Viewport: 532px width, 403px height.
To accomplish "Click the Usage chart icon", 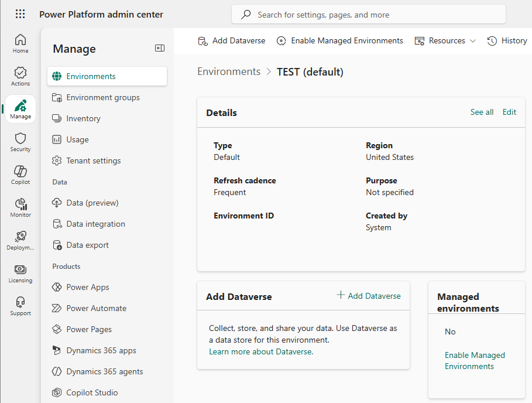I will click(57, 139).
